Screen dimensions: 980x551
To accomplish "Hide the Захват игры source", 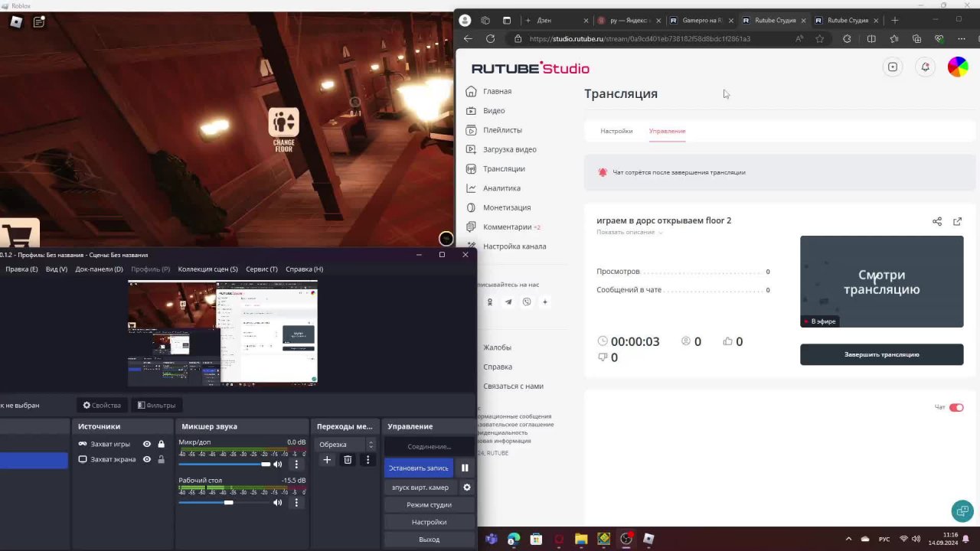I will pos(147,444).
